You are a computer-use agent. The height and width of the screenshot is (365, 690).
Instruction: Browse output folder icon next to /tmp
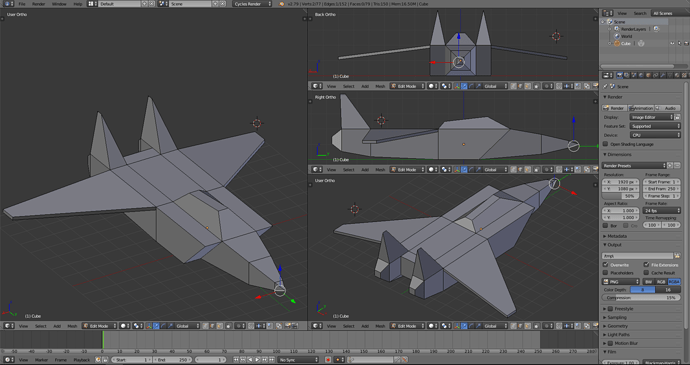[677, 256]
